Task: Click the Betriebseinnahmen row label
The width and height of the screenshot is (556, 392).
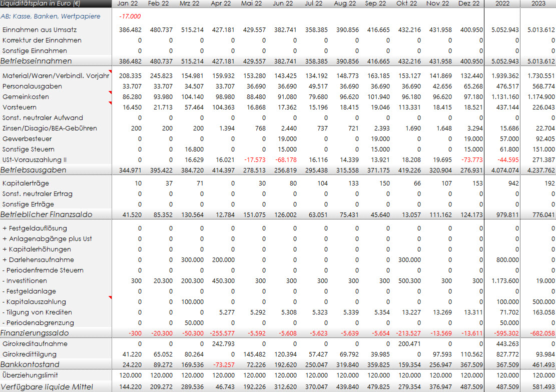Action: 36,61
